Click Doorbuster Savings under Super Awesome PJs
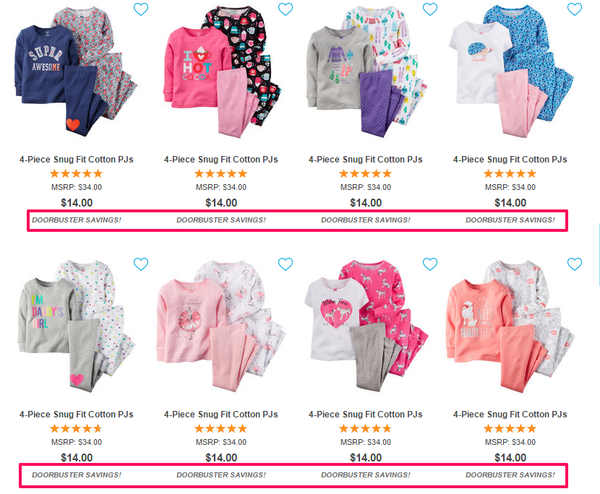This screenshot has height=494, width=600. click(x=77, y=220)
